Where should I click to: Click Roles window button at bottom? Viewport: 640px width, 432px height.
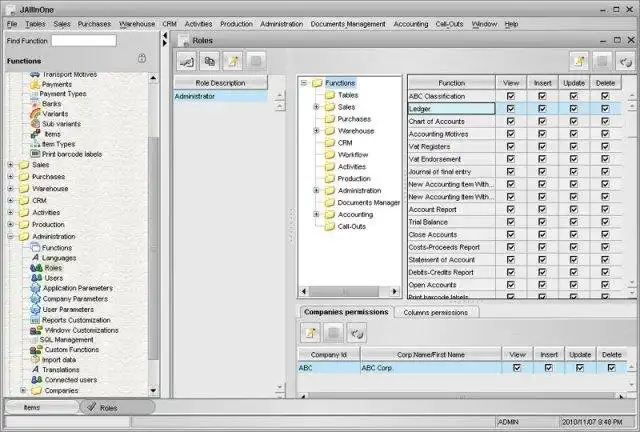118,408
